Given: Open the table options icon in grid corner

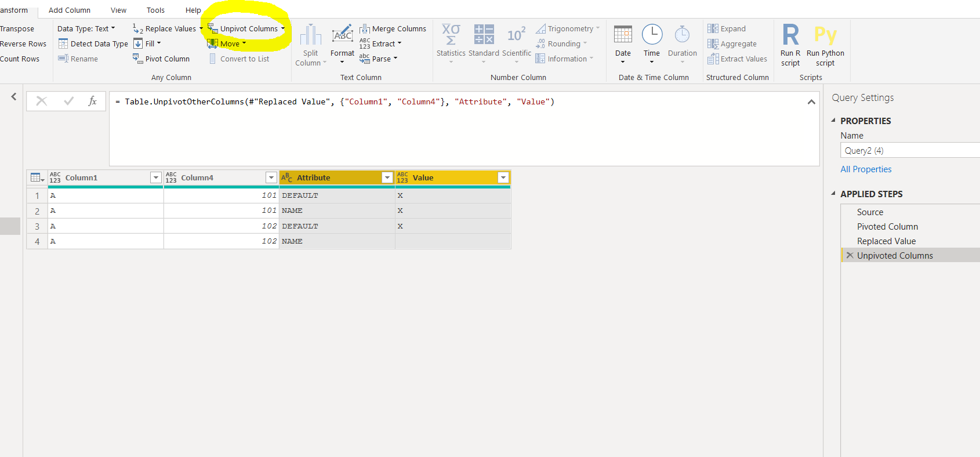Looking at the screenshot, I should click(x=37, y=177).
